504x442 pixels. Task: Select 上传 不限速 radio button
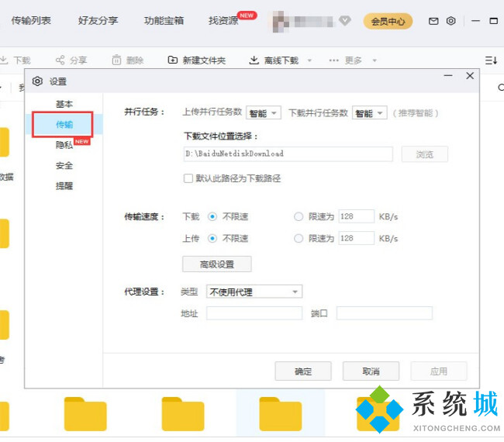[212, 239]
